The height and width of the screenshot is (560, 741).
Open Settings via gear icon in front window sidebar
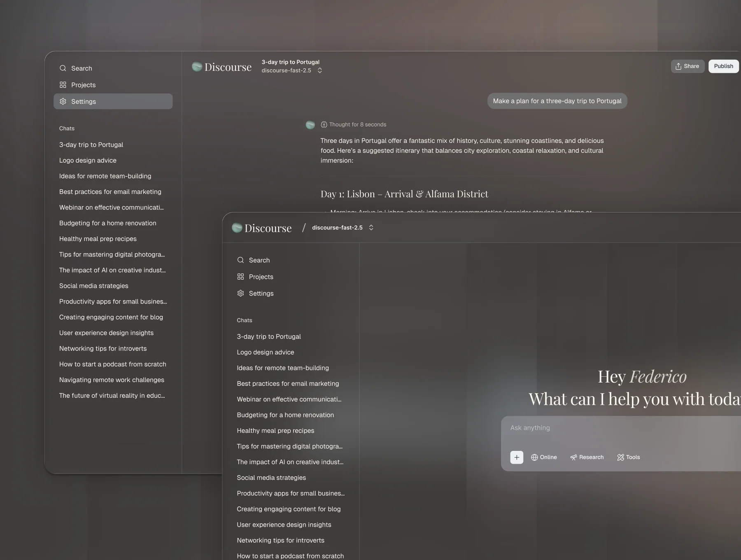[x=240, y=293]
